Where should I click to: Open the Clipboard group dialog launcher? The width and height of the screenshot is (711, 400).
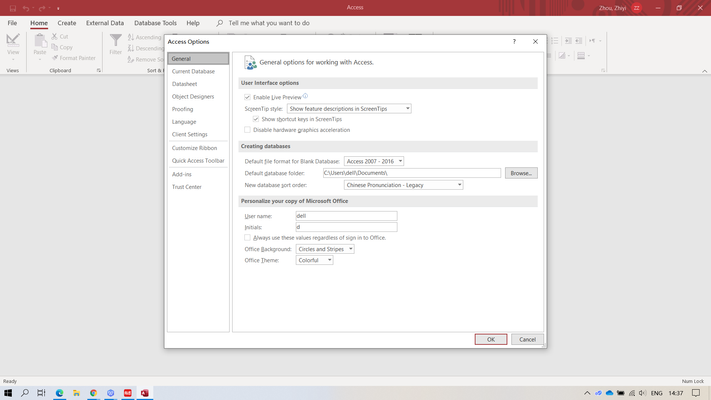pos(98,71)
